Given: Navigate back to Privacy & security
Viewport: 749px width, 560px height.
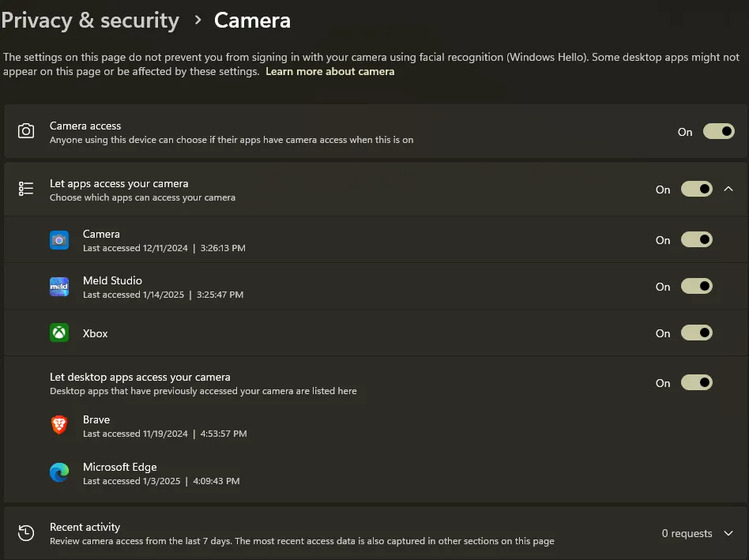Looking at the screenshot, I should tap(90, 20).
